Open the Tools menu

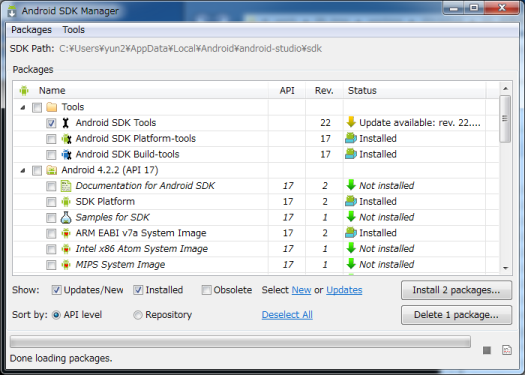[74, 30]
